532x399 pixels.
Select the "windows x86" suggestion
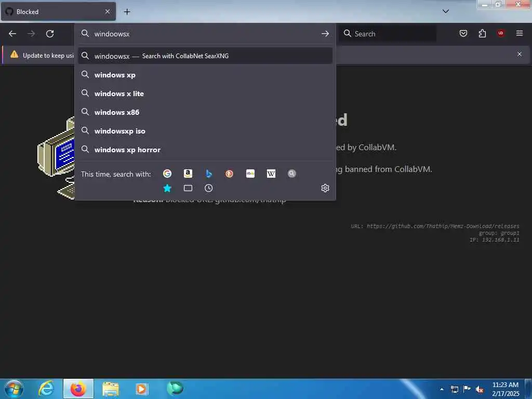point(205,112)
